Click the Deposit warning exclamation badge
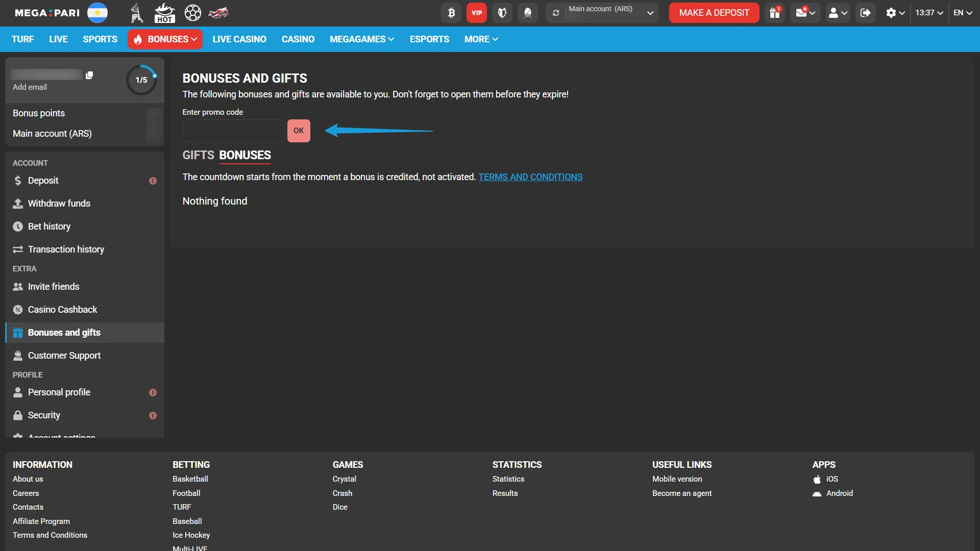Viewport: 980px width, 551px height. coord(153,181)
